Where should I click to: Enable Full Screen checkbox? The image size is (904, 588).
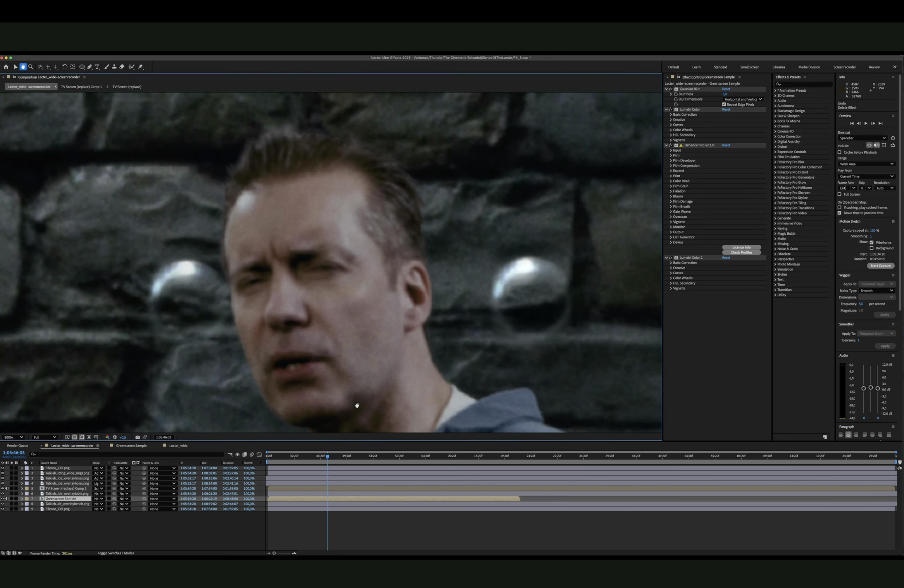pyautogui.click(x=839, y=194)
